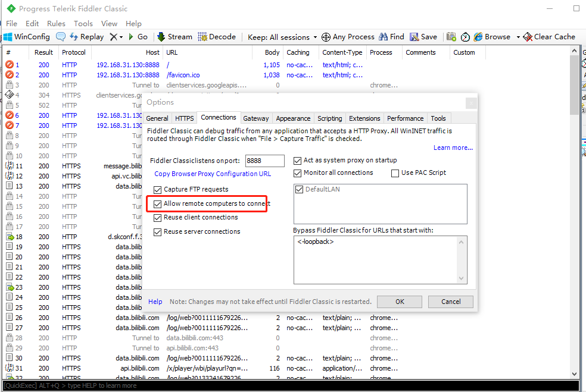The image size is (586, 392).
Task: Click Clear Cache in the toolbar
Action: [x=549, y=37]
